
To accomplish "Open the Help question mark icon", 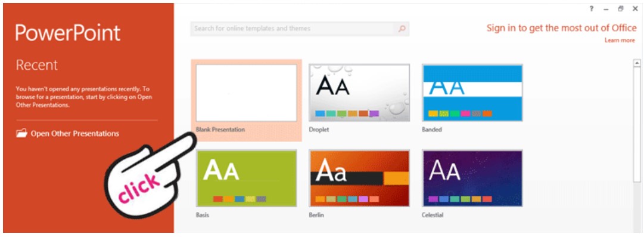I will [x=592, y=8].
